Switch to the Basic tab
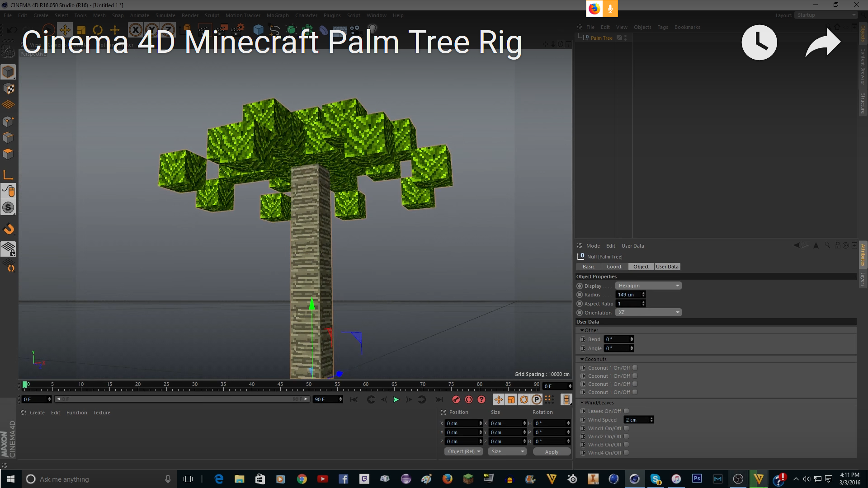The height and width of the screenshot is (488, 868). 589,267
